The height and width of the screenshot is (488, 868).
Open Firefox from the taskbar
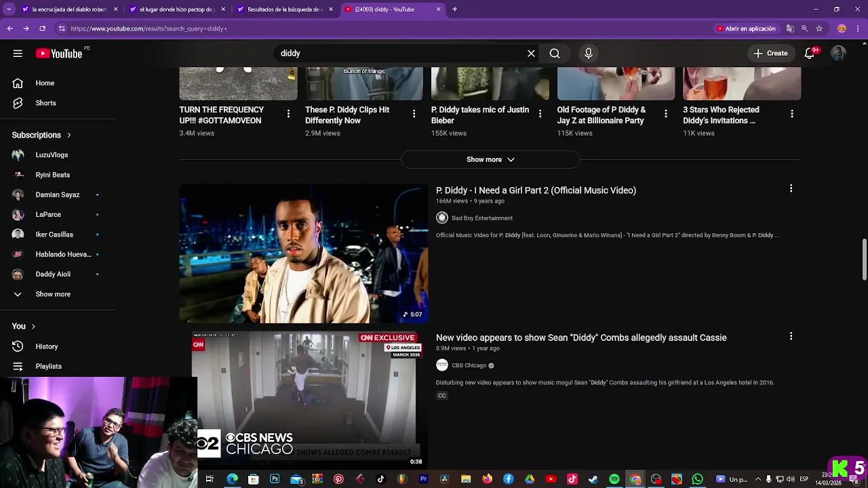tap(487, 479)
